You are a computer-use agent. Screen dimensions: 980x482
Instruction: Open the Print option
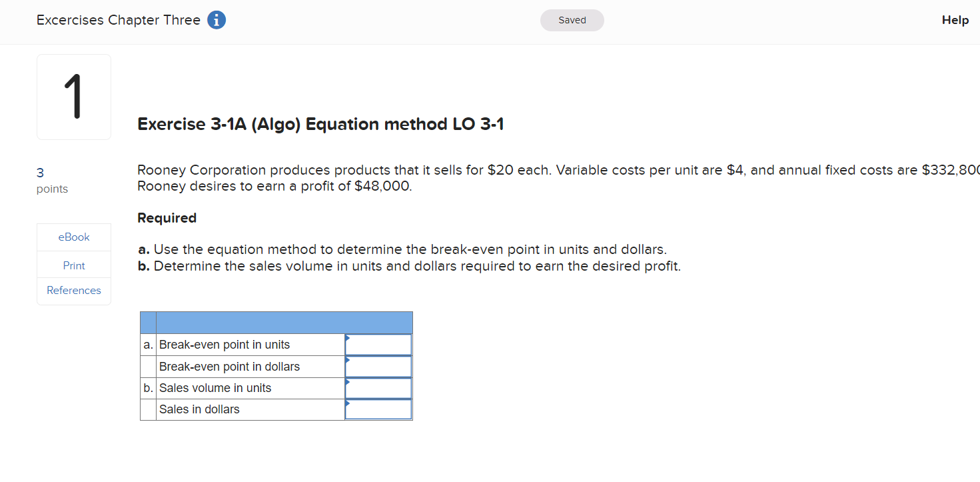[x=73, y=265]
